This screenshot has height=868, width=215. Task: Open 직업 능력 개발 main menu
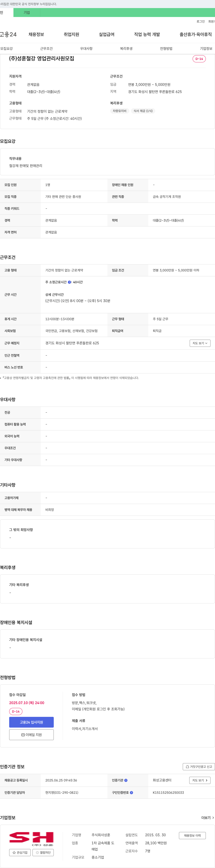point(147,34)
